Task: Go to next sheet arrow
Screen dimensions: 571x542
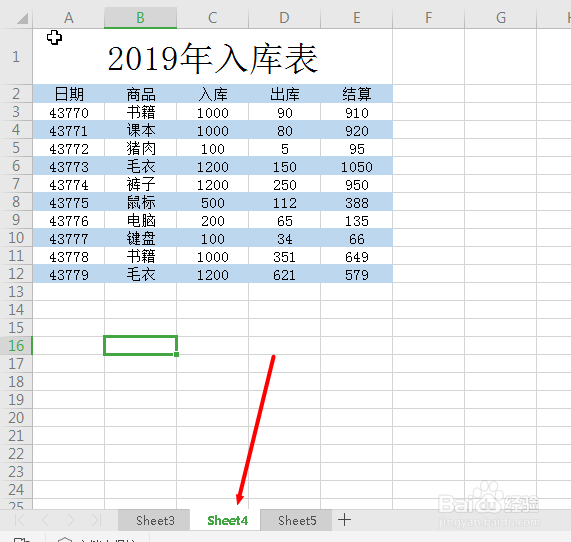Action: pyautogui.click(x=71, y=520)
